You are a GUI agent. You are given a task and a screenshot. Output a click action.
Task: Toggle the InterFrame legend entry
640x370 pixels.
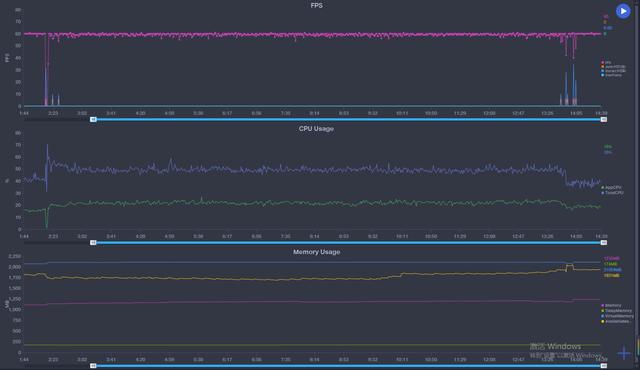click(x=612, y=75)
